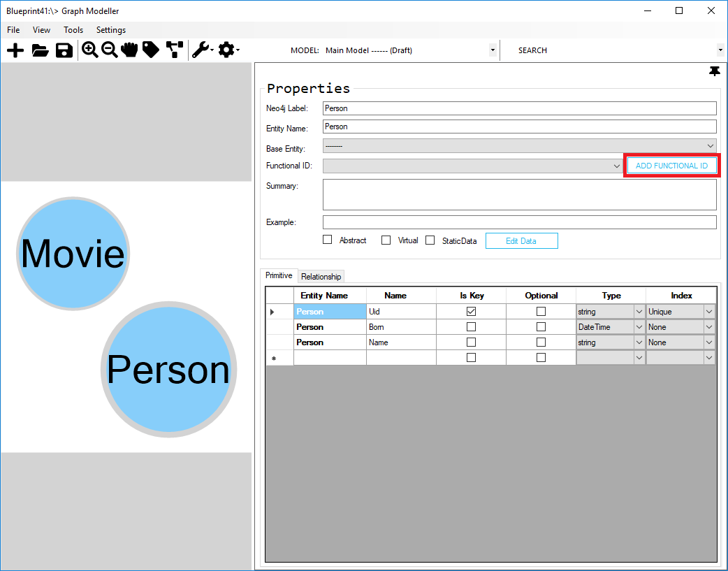This screenshot has height=571, width=728.
Task: Open the Tools menu
Action: (x=73, y=30)
